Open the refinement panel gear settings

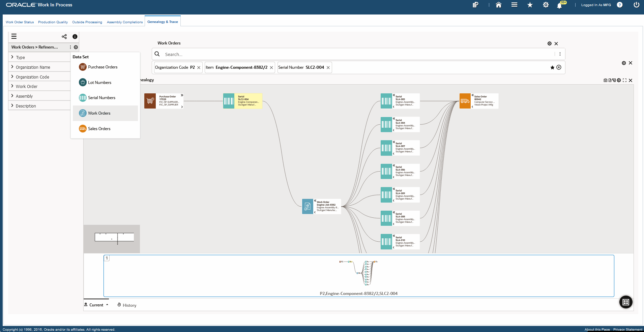76,47
